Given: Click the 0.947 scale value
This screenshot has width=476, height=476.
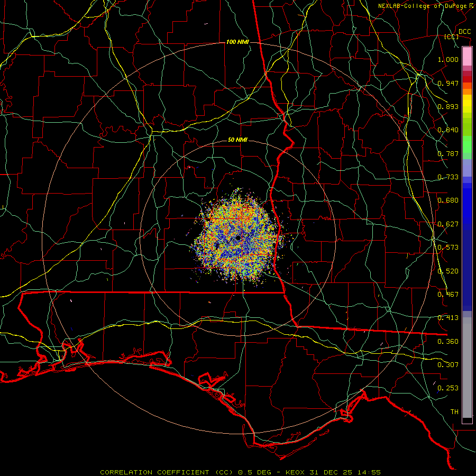Looking at the screenshot, I should pyautogui.click(x=448, y=83).
